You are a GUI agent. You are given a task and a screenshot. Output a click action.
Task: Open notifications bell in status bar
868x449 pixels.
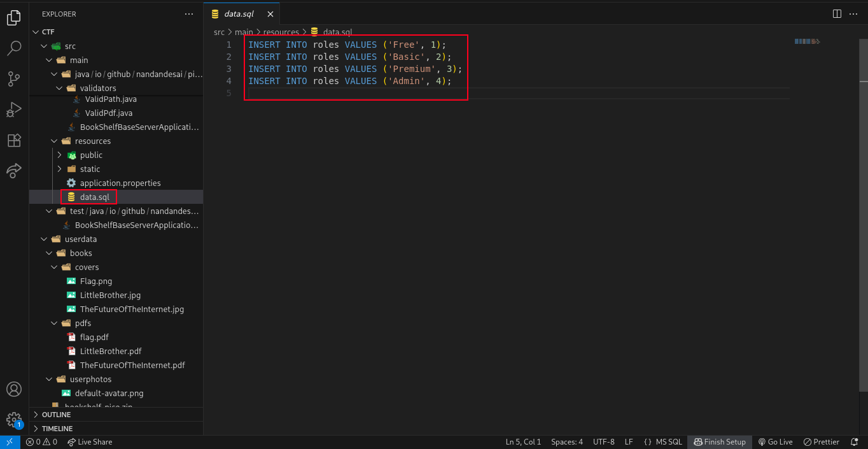pyautogui.click(x=854, y=442)
